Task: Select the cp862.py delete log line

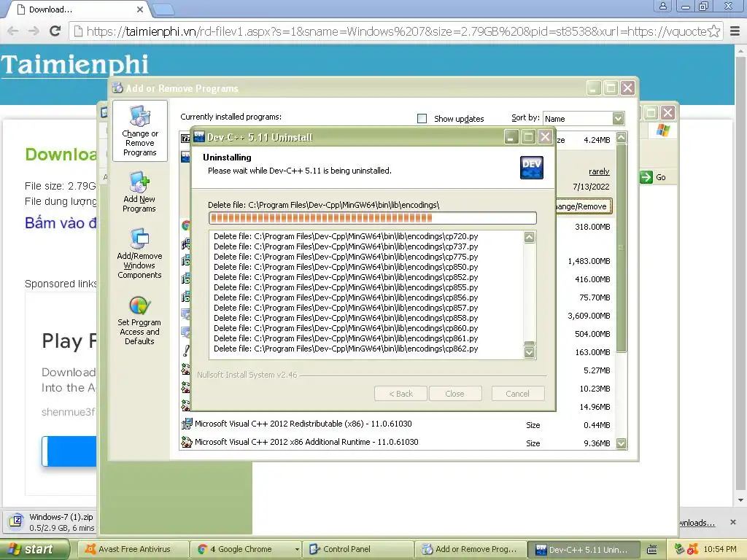Action: pyautogui.click(x=346, y=349)
